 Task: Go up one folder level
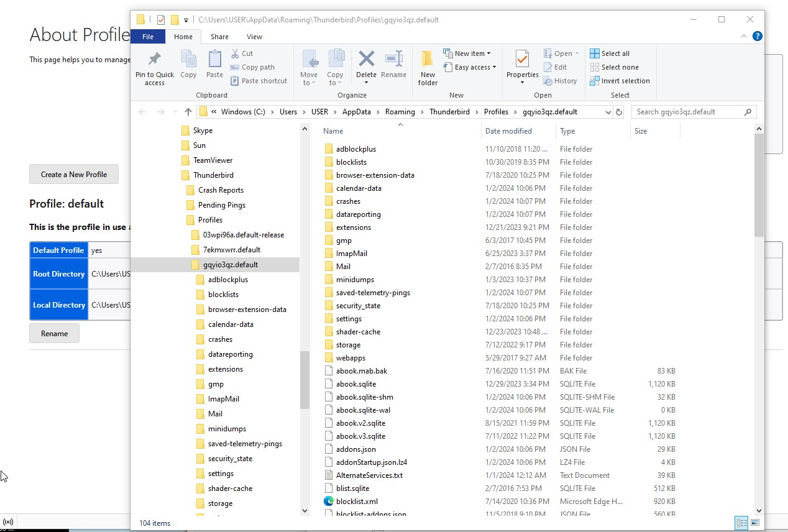[188, 112]
